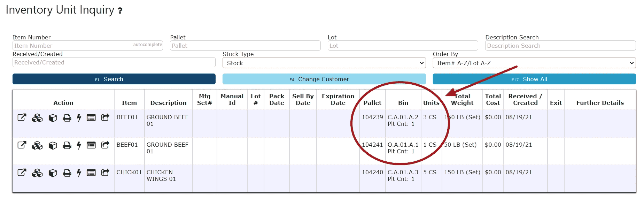The width and height of the screenshot is (644, 199).
Task: Expand the Order By dropdown
Action: 534,63
